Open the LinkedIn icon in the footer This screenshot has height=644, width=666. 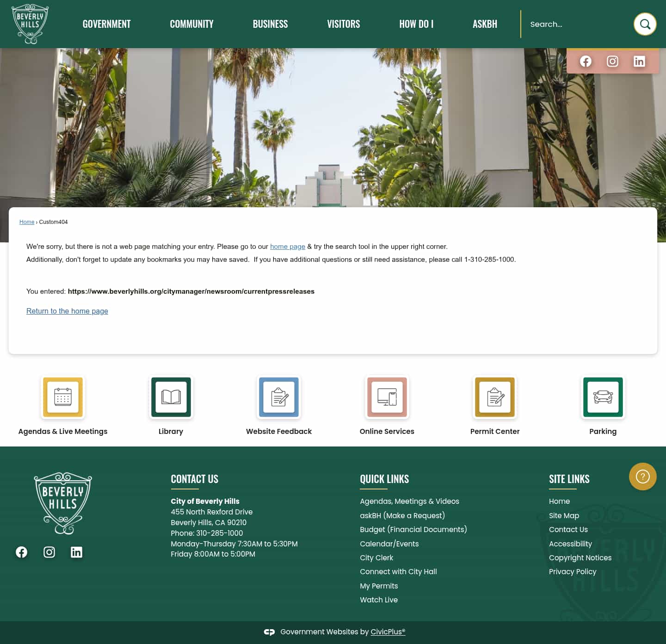[76, 551]
